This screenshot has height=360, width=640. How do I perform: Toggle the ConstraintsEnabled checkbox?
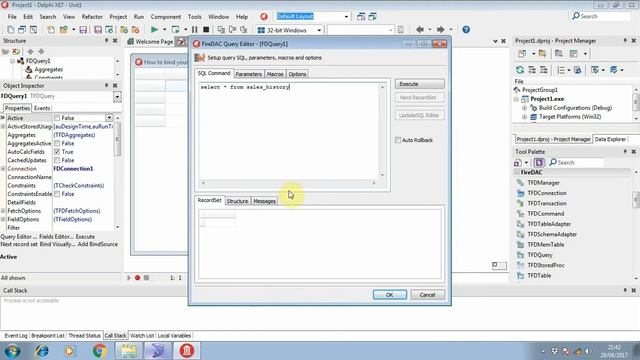pos(57,194)
